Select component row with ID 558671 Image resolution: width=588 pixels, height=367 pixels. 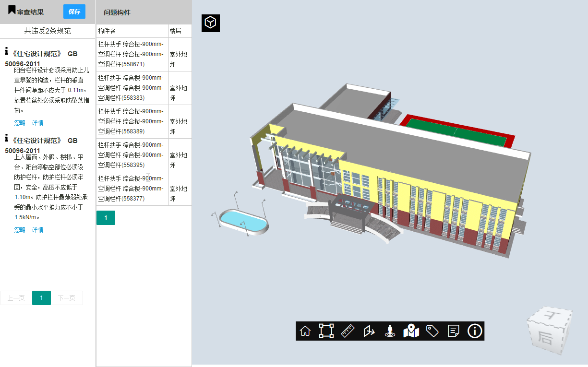132,54
